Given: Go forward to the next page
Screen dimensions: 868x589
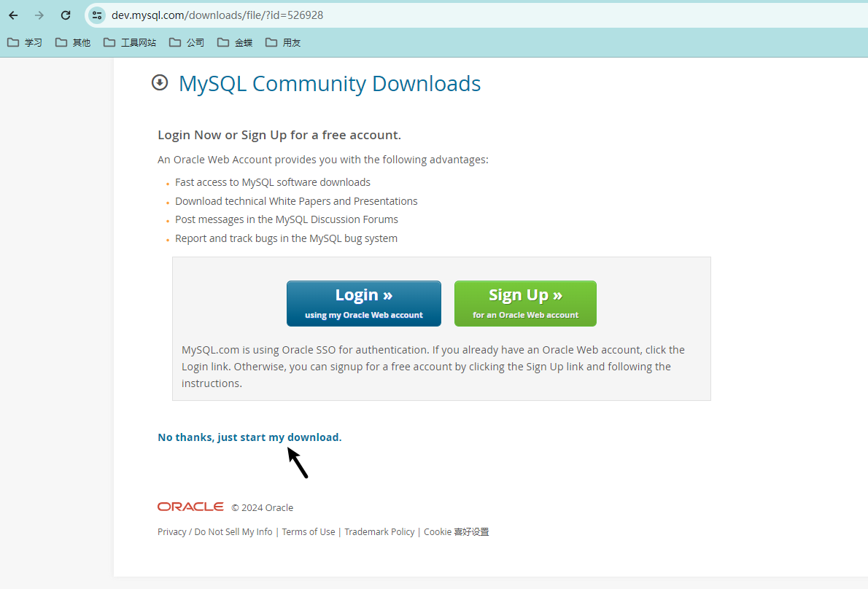Looking at the screenshot, I should coord(39,15).
